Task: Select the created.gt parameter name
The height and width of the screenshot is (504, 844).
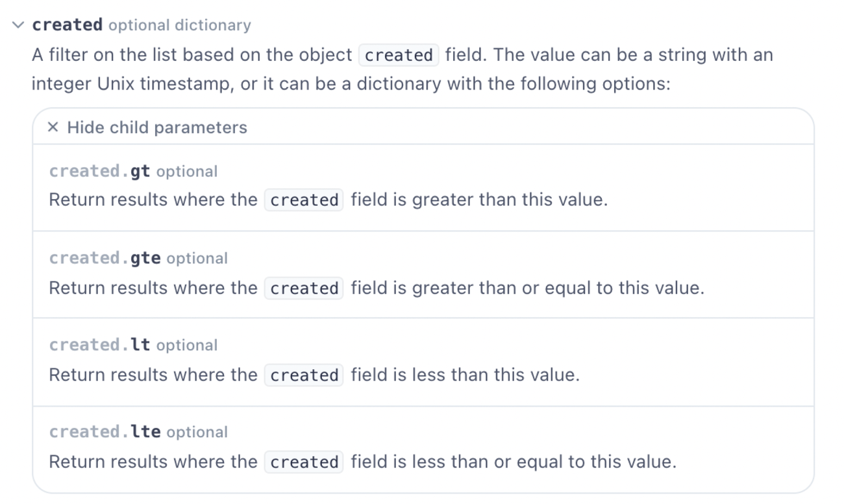Action: pyautogui.click(x=100, y=171)
